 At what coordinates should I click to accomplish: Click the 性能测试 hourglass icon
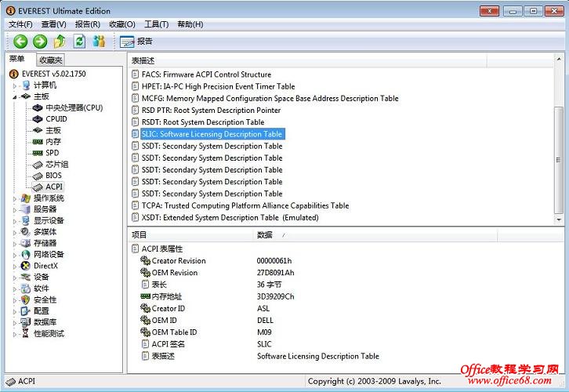coord(25,333)
